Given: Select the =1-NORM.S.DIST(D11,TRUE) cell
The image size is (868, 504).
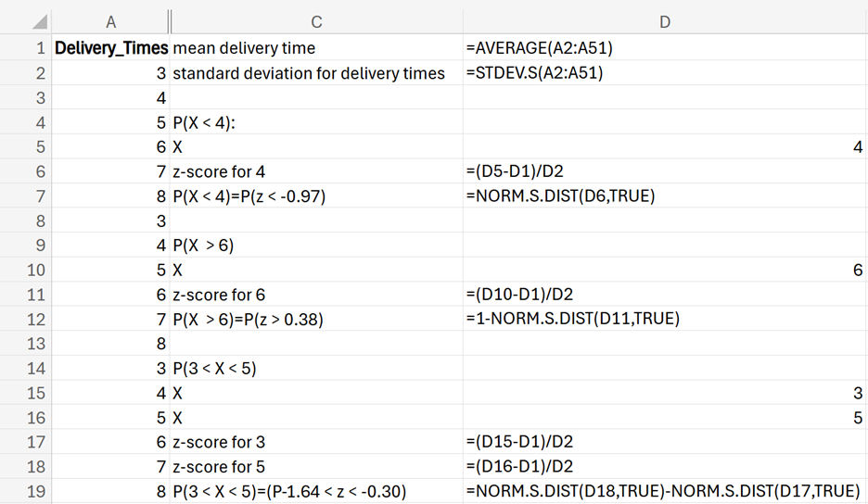Looking at the screenshot, I should pyautogui.click(x=664, y=319).
